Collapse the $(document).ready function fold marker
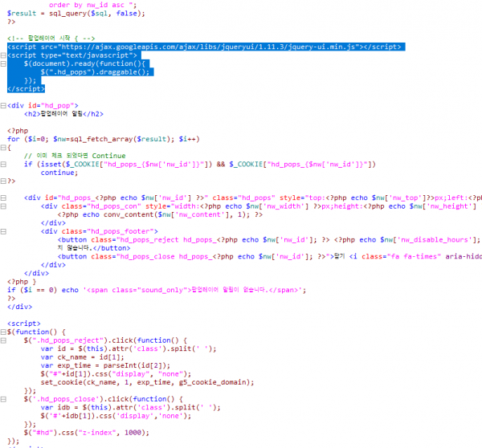Image resolution: width=482 pixels, height=448 pixels. pyautogui.click(x=3, y=63)
